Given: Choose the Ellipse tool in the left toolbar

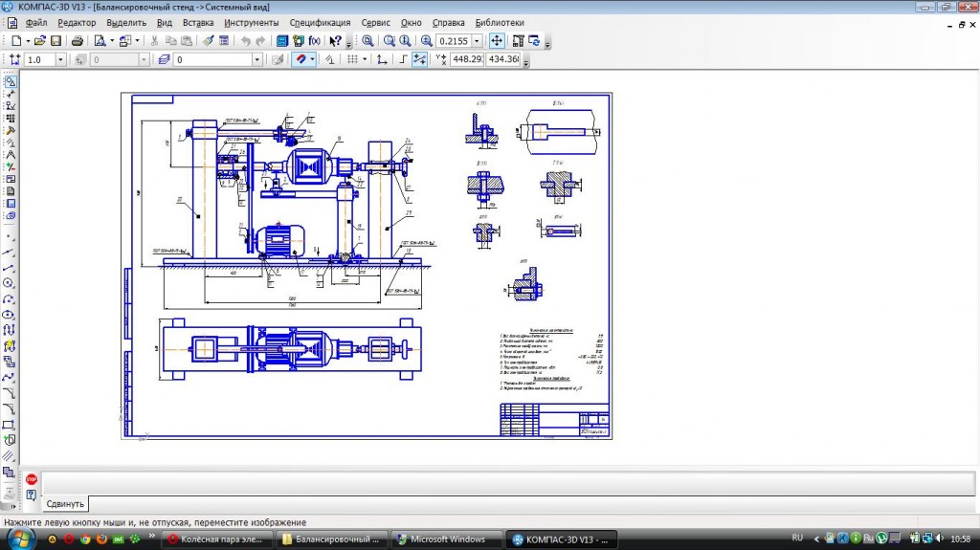Looking at the screenshot, I should [x=9, y=315].
